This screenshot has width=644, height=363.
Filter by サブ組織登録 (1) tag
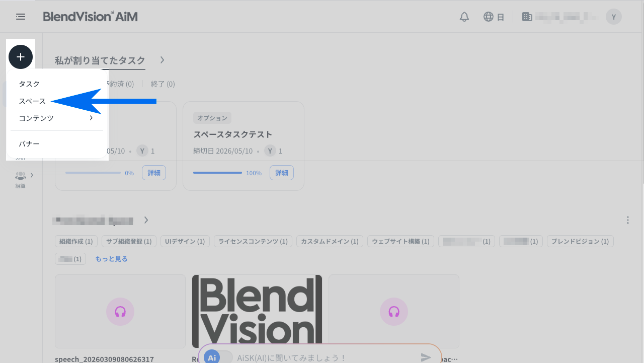(129, 242)
